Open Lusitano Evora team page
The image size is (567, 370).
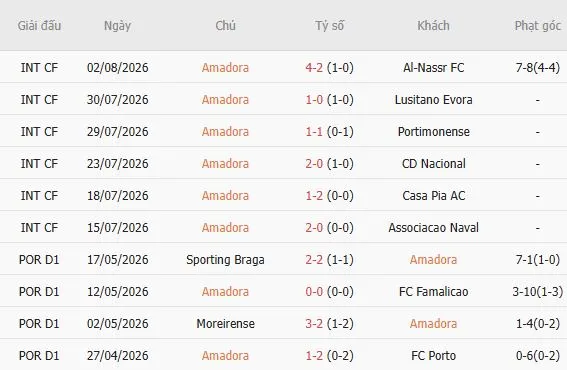click(433, 99)
